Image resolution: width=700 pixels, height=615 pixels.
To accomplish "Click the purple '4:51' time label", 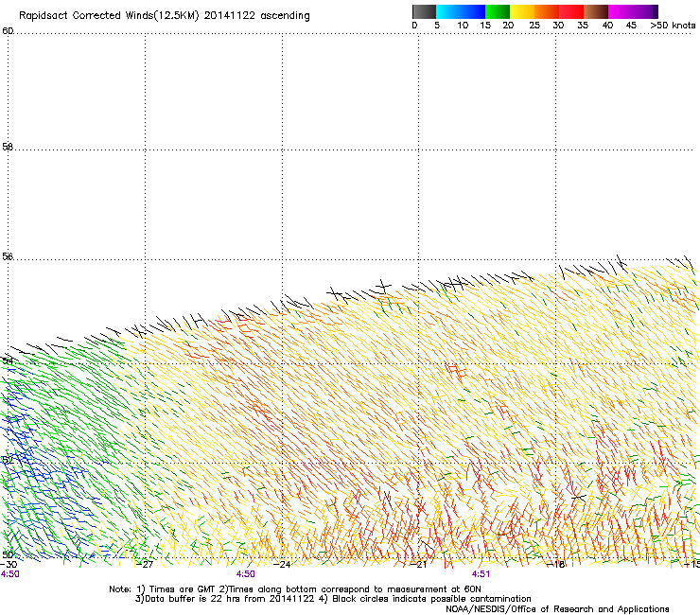I will [x=481, y=574].
